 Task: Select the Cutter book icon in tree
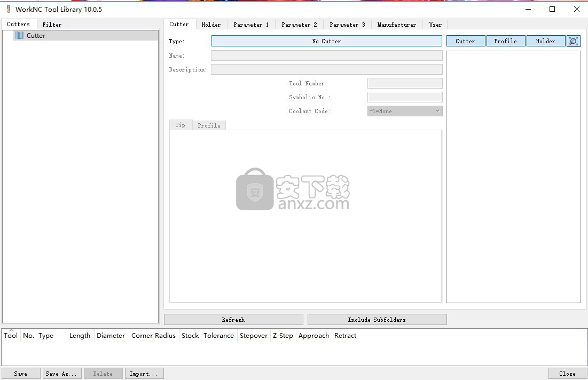(x=19, y=36)
